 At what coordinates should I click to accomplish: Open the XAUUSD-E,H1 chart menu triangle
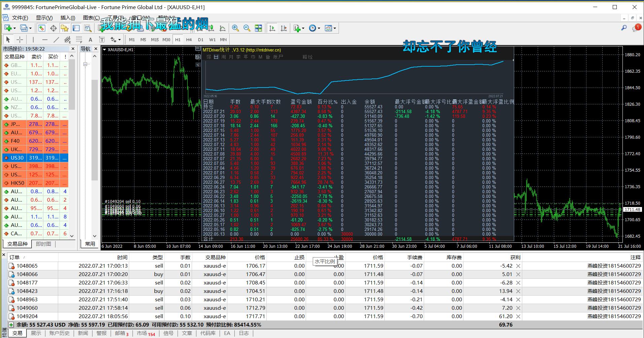(x=104, y=49)
